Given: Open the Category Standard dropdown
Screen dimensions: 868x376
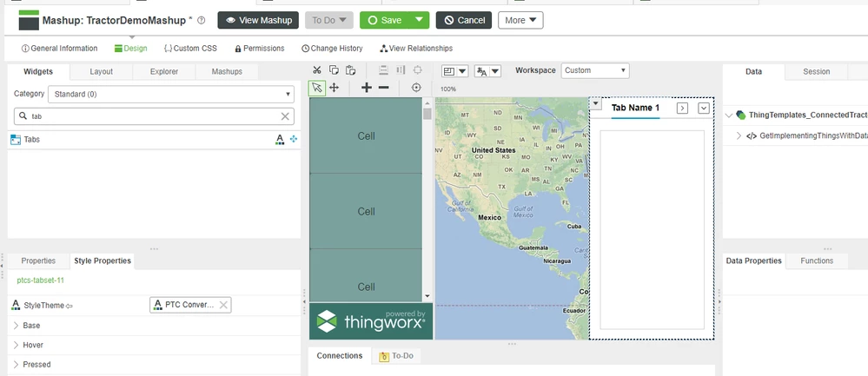Looking at the screenshot, I should coord(171,94).
